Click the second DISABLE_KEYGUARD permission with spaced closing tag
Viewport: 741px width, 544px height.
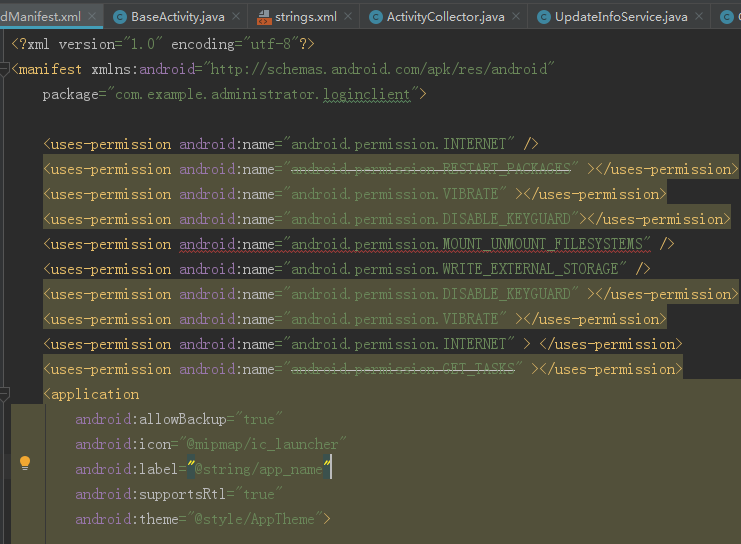pyautogui.click(x=391, y=294)
